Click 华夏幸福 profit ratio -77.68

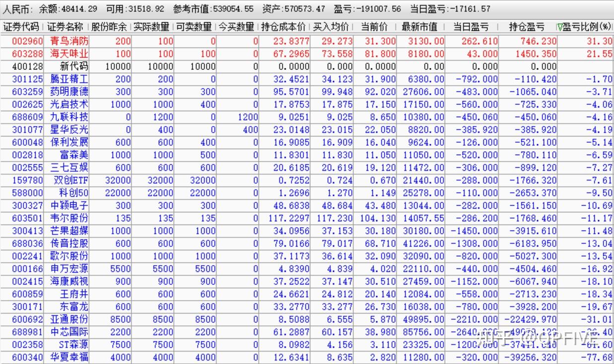point(597,358)
